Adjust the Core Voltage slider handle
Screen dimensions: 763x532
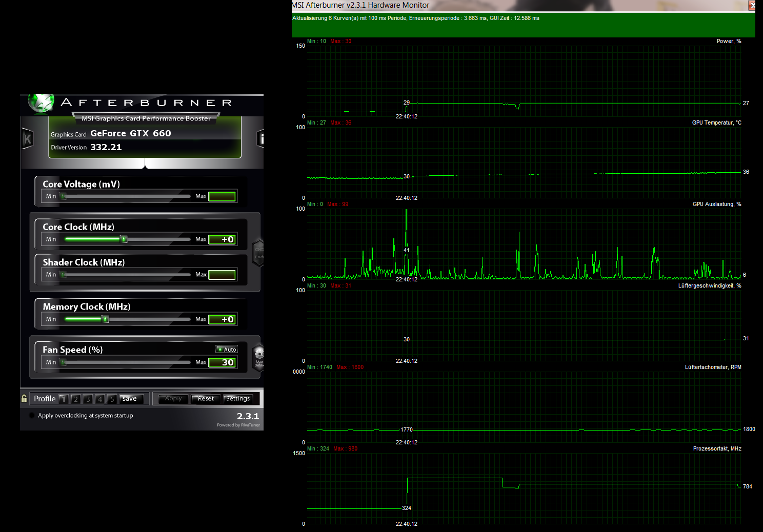[x=64, y=196]
